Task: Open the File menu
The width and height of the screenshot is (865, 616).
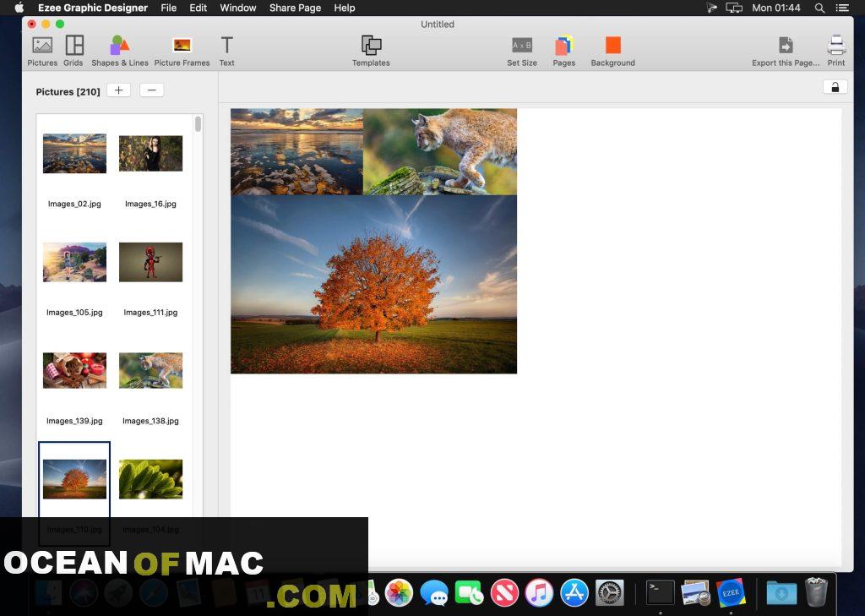Action: (169, 8)
